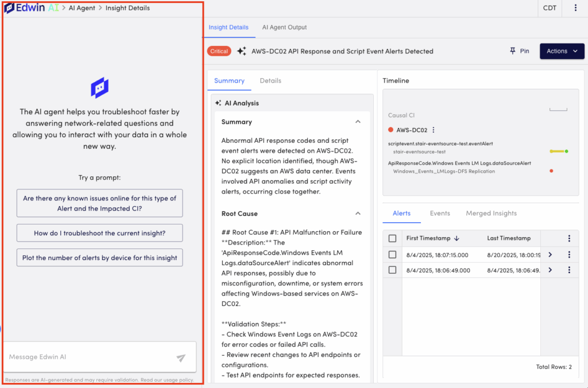
Task: Sort by First Timestamp arrow
Action: coord(457,238)
